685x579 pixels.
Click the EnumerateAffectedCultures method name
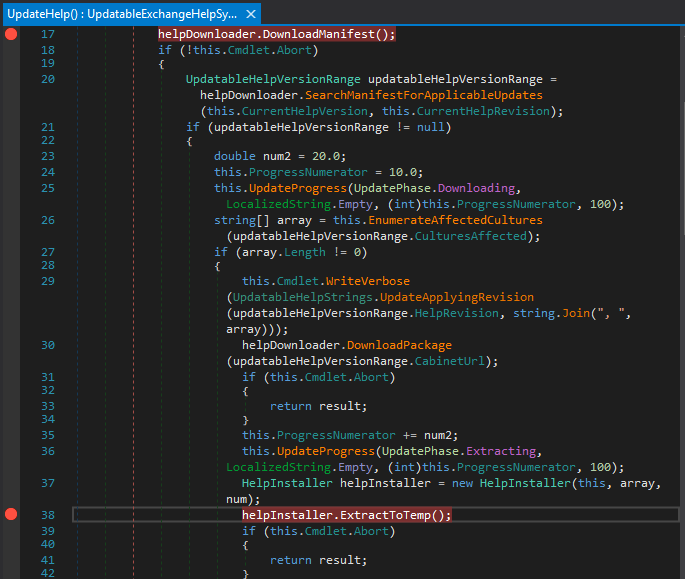[456, 219]
